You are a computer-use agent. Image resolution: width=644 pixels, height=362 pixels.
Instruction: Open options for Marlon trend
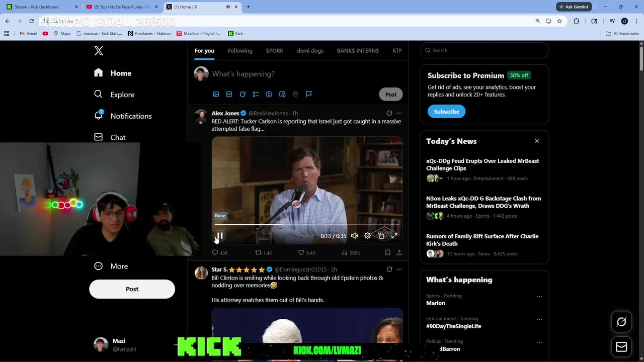tap(539, 296)
